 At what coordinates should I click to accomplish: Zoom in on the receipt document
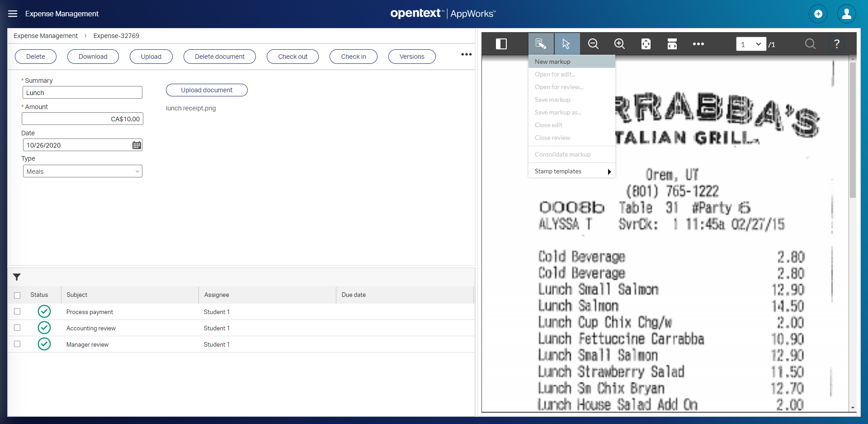[619, 44]
